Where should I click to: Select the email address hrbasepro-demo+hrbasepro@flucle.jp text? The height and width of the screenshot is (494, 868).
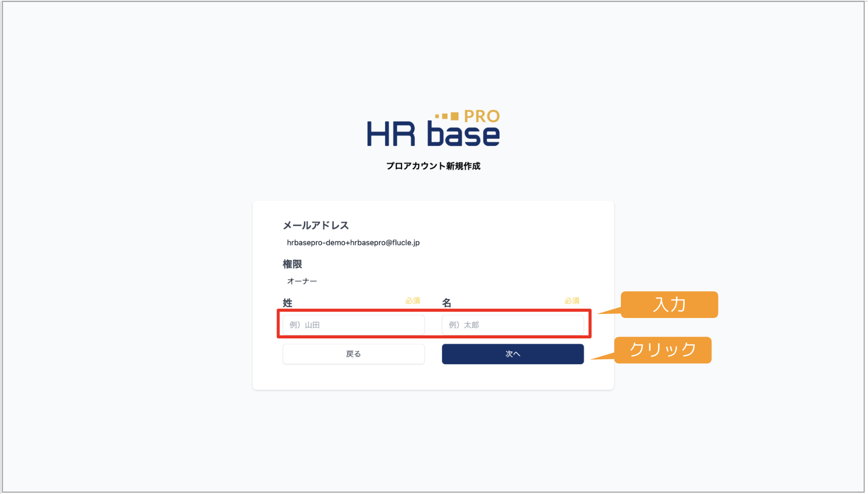353,243
